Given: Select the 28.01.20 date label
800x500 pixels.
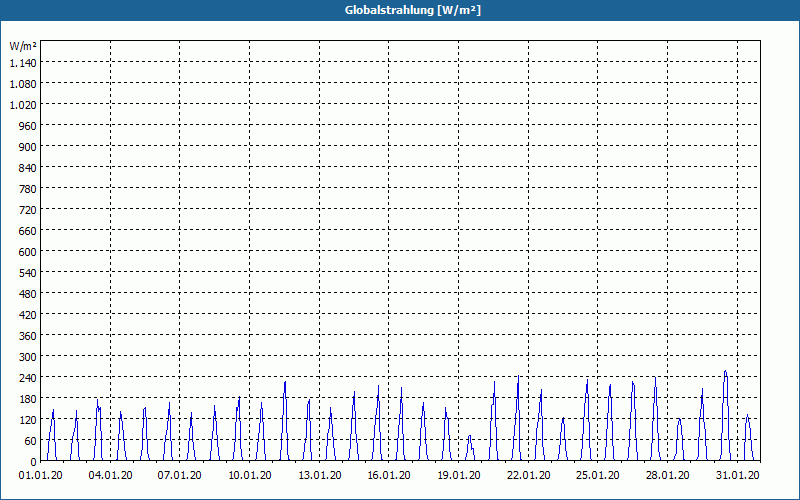Looking at the screenshot, I should (667, 476).
